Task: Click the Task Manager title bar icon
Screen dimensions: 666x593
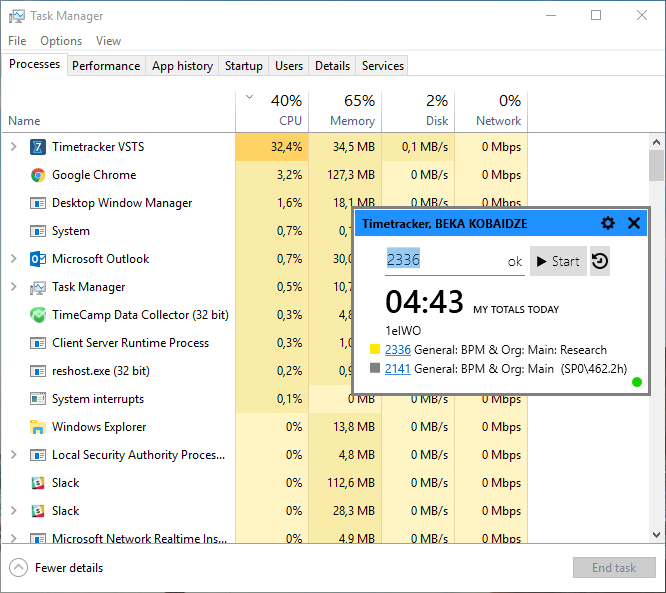Action: click(17, 16)
